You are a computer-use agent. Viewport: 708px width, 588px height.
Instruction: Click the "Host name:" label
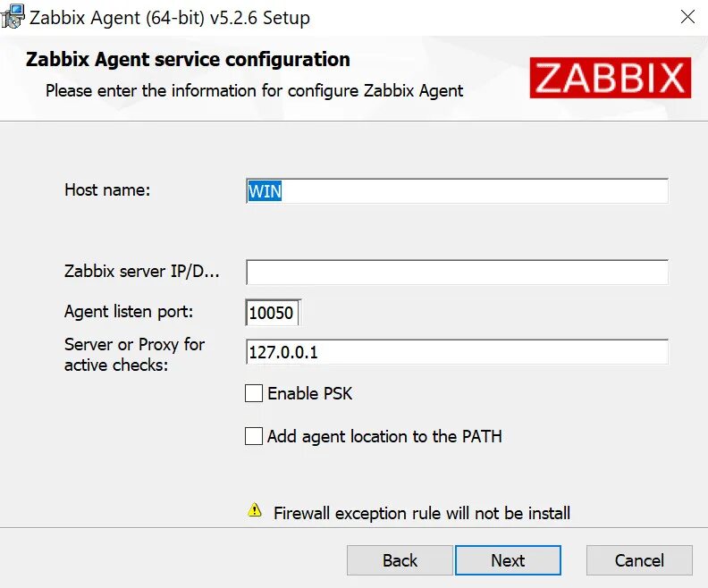107,189
